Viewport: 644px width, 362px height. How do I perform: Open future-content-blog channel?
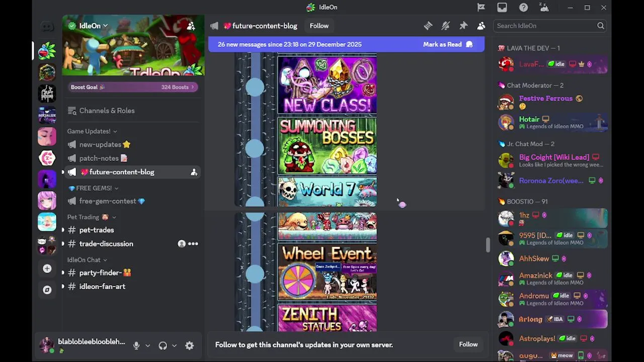click(133, 172)
